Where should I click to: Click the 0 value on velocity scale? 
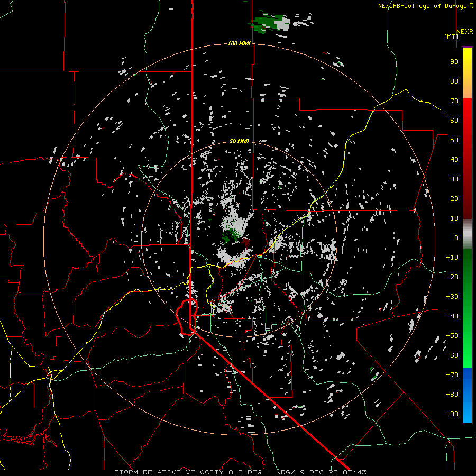coord(456,238)
